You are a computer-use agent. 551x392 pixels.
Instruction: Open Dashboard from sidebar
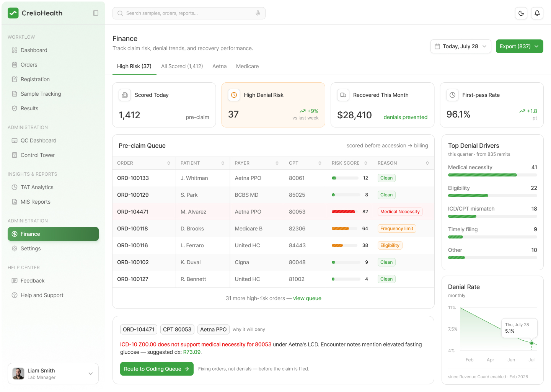click(x=53, y=50)
